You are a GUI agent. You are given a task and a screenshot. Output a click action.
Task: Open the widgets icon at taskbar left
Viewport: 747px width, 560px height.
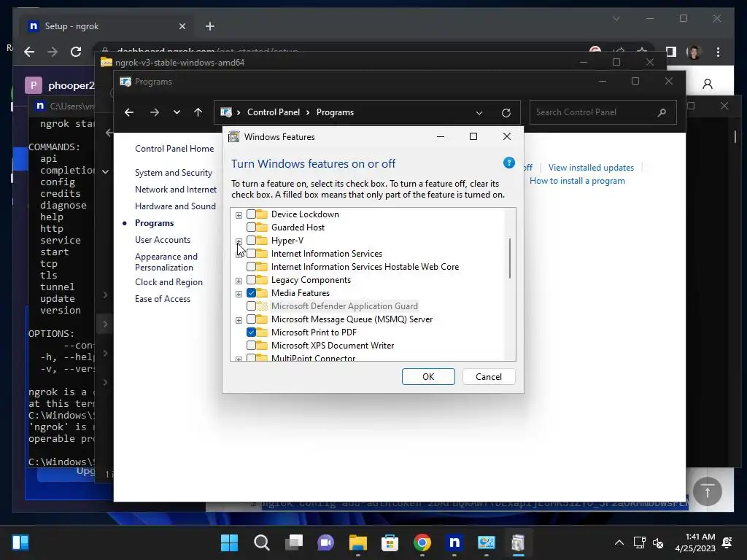pyautogui.click(x=20, y=542)
